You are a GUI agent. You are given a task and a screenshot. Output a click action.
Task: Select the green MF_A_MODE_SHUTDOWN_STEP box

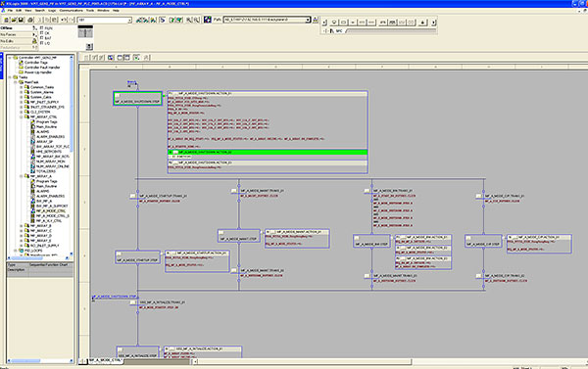click(x=137, y=99)
